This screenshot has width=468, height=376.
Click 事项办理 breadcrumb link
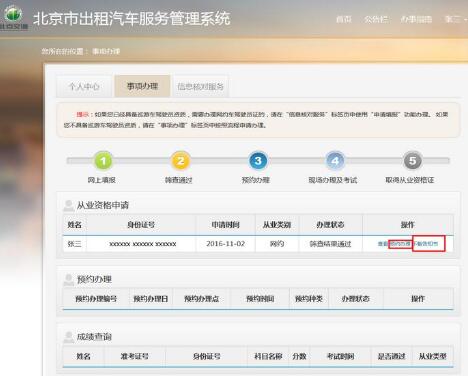pyautogui.click(x=106, y=51)
